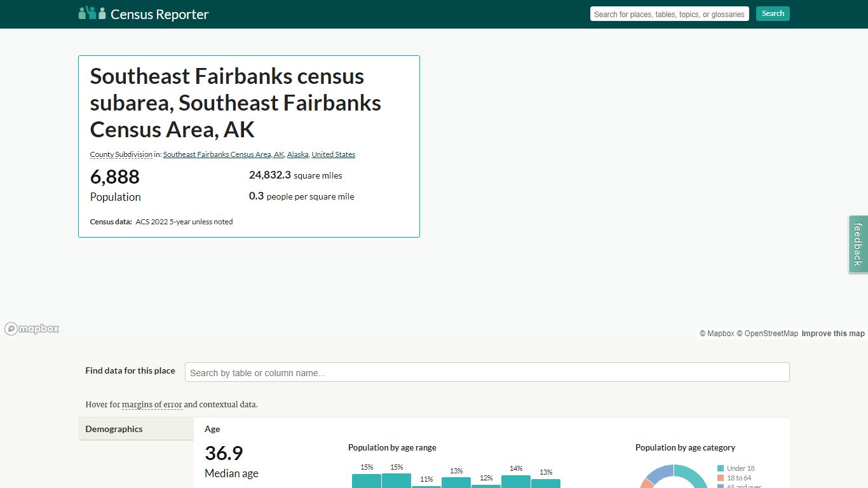Click the 11% age range bar

click(426, 487)
